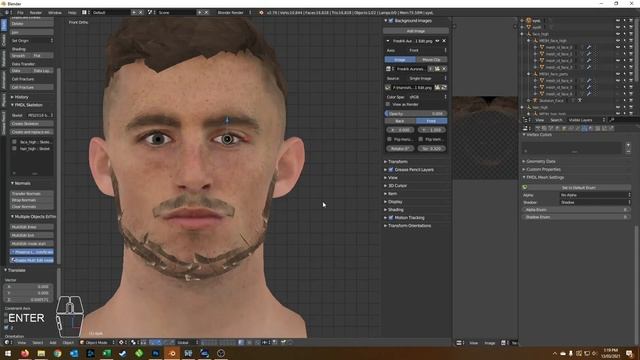The height and width of the screenshot is (360, 640).
Task: Click the Vector X value field
Action: point(29,287)
